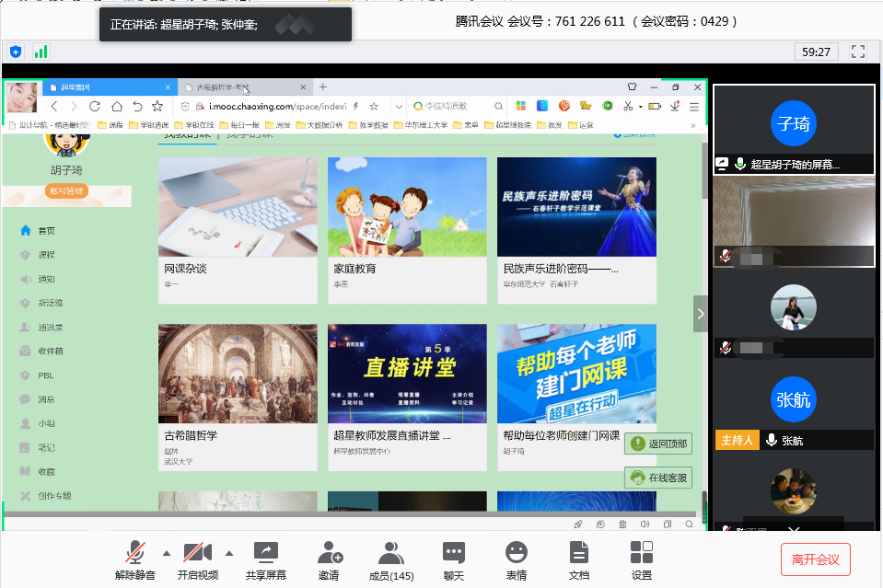Click the 离开会议 leave meeting button
The width and height of the screenshot is (883, 588).
pyautogui.click(x=816, y=559)
